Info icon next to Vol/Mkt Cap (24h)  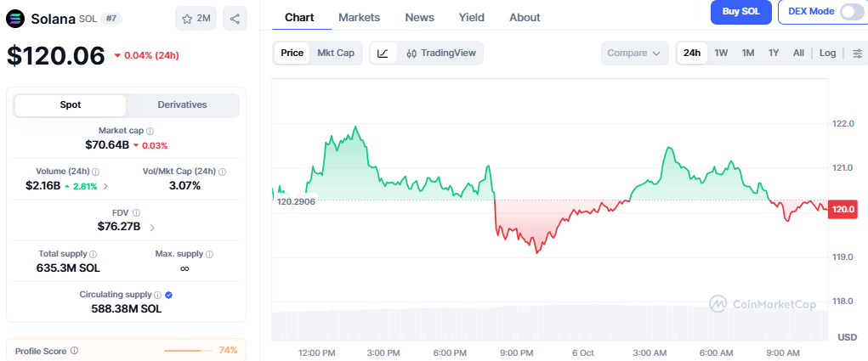(223, 172)
